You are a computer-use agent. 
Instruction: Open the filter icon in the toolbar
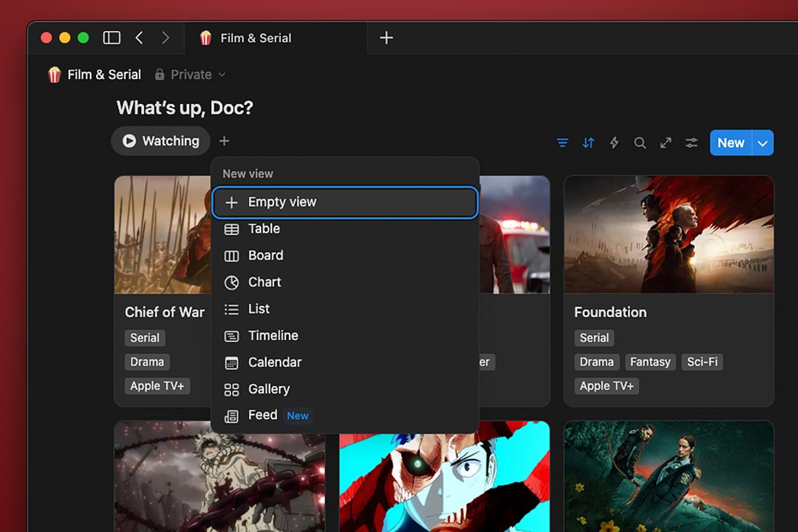[x=562, y=143]
